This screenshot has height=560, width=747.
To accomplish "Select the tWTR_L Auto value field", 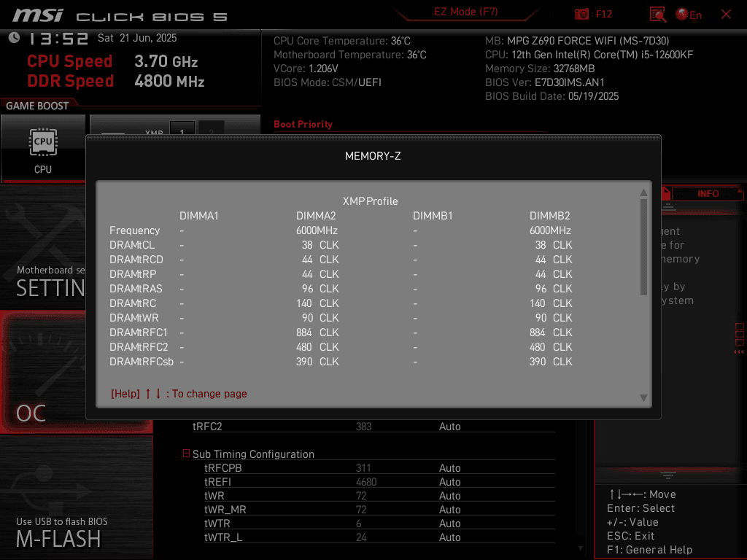I will click(x=449, y=537).
